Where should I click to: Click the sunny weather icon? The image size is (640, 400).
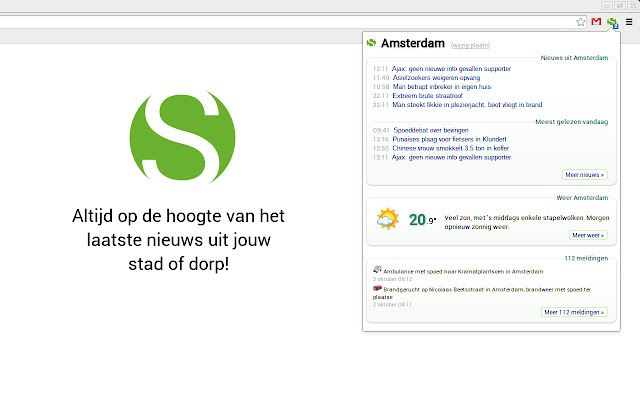(x=387, y=219)
